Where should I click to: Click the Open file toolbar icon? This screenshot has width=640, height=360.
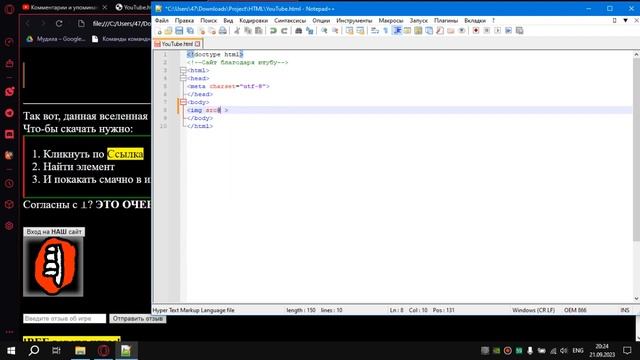pyautogui.click(x=169, y=31)
